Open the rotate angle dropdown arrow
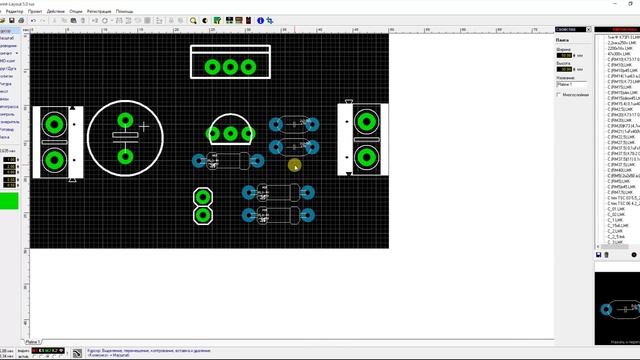 (111, 20)
